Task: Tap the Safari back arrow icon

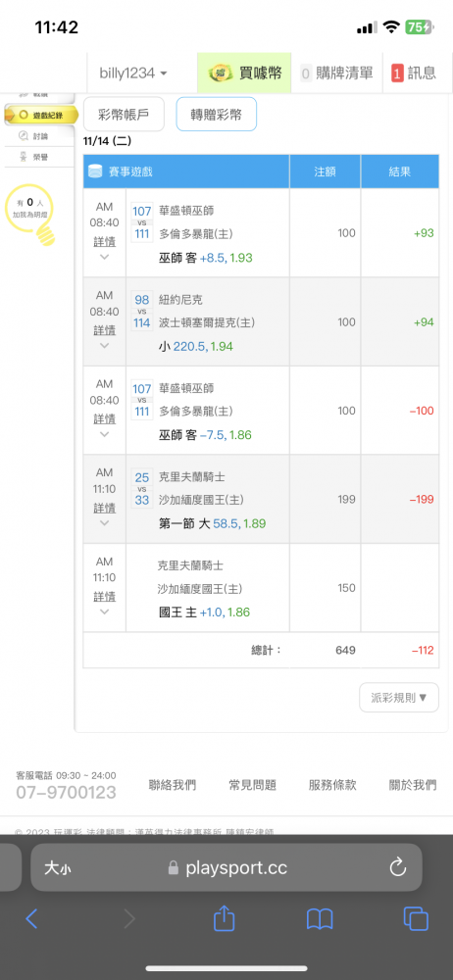Action: click(x=31, y=918)
